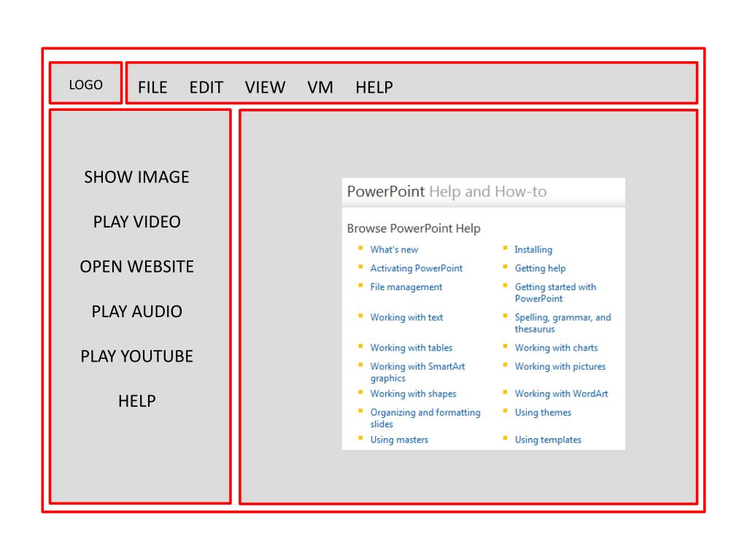This screenshot has width=747, height=560.
Task: Open the Working with shapes link
Action: coord(413,394)
